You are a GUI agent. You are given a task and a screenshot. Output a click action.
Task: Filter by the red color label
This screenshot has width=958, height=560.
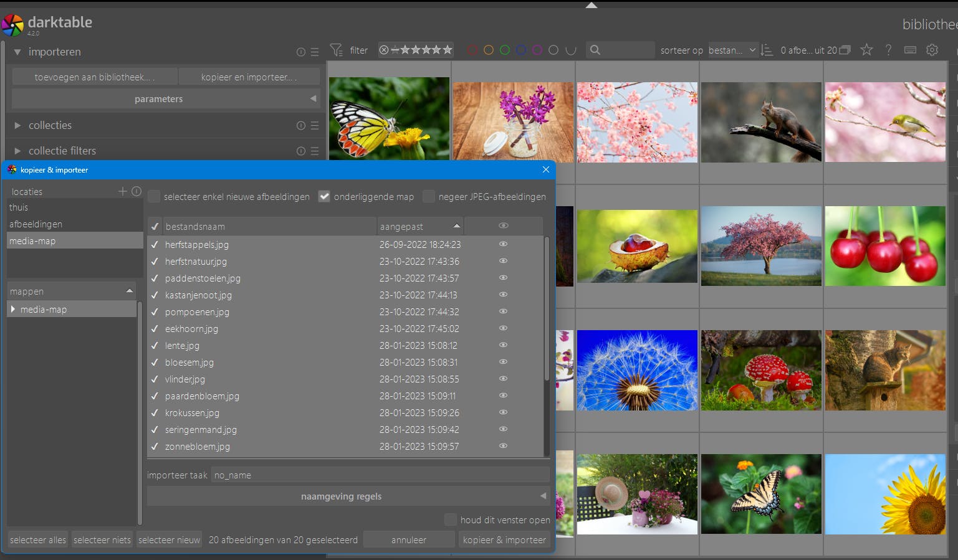coord(472,50)
